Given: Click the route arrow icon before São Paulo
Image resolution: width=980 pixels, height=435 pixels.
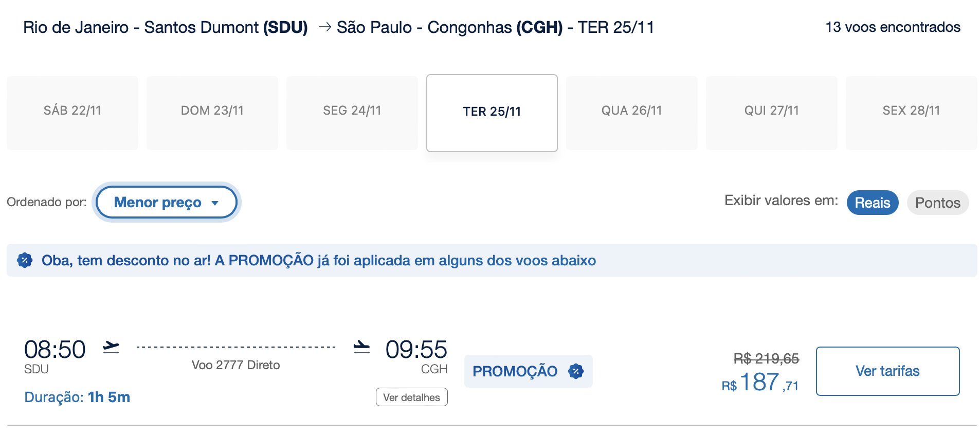Looking at the screenshot, I should (324, 27).
